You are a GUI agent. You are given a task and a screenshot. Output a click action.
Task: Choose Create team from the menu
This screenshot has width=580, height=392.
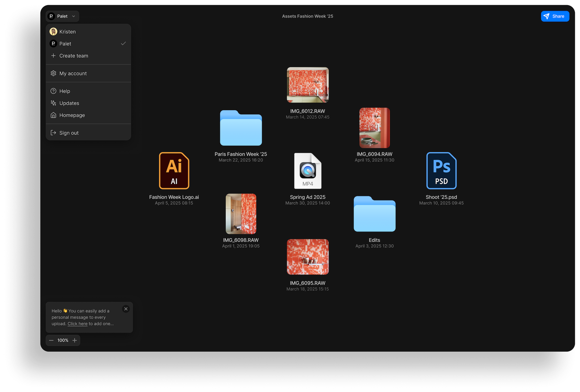74,56
